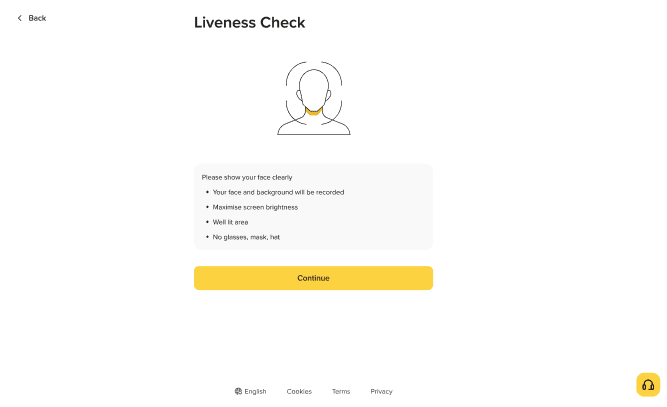This screenshot has height=407, width=667.
Task: Open the headset support chat widget
Action: pyautogui.click(x=648, y=385)
